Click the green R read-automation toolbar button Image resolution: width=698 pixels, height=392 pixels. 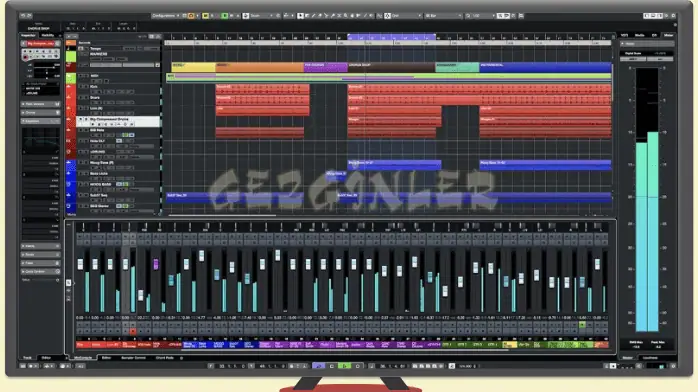point(224,16)
